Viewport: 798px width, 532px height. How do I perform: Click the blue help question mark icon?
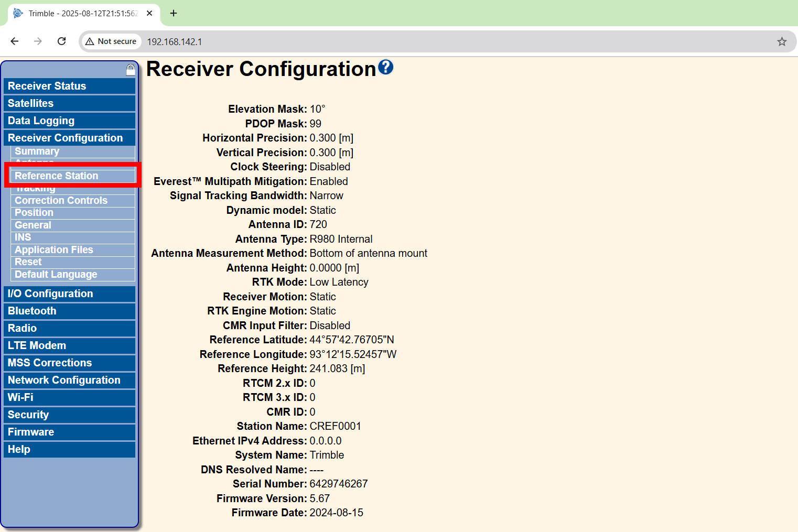[x=385, y=67]
